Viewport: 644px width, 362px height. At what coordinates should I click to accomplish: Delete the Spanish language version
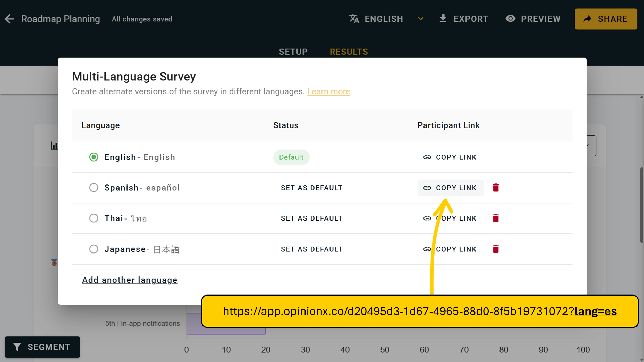496,188
